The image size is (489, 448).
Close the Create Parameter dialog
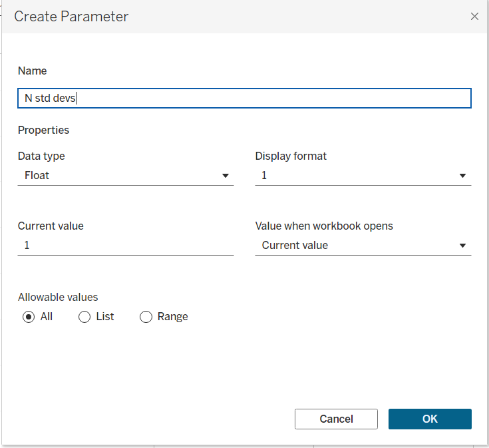coord(474,17)
